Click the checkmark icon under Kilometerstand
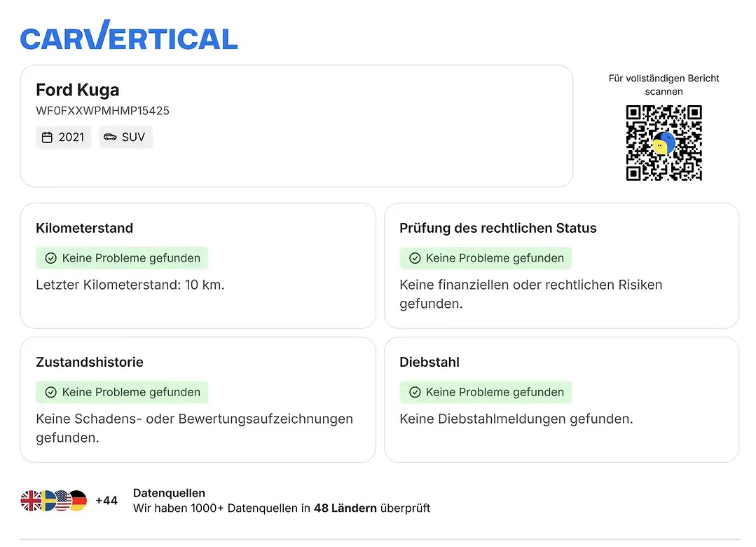This screenshot has height=547, width=756. click(50, 258)
